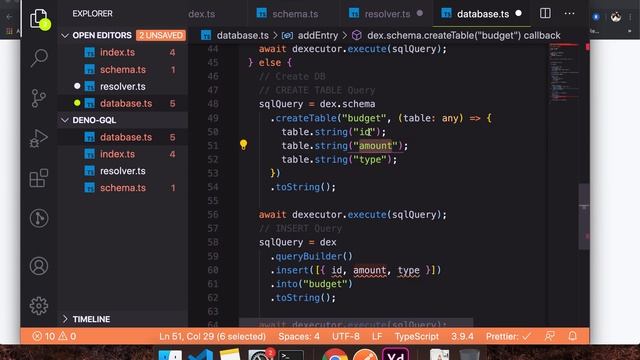
Task: Change encoding via UTF-8 status item
Action: [346, 336]
